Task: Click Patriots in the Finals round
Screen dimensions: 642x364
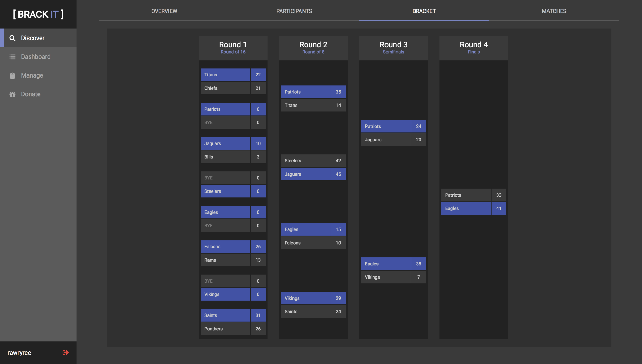Action: [x=466, y=195]
